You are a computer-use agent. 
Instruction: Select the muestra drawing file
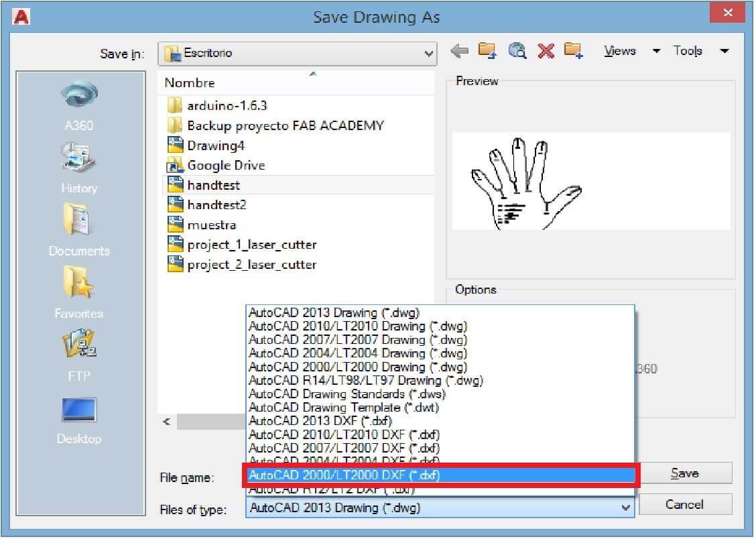click(201, 225)
